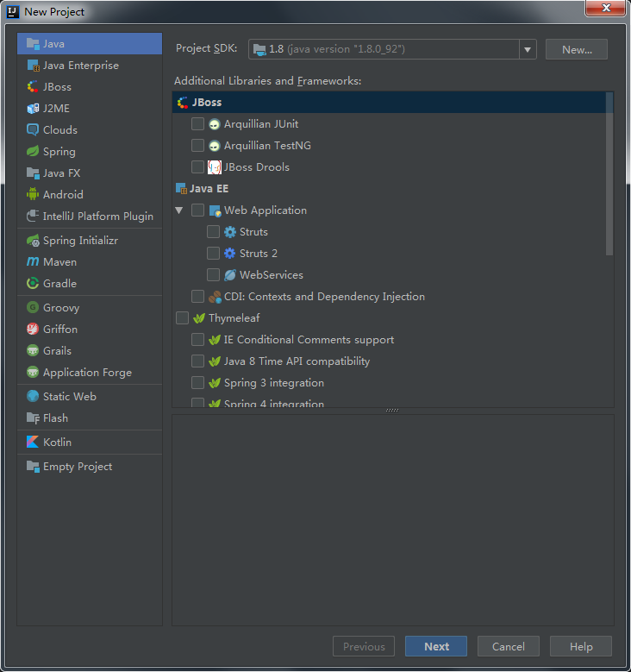Click the Clouds speech-bubble icon
Screen dimensions: 631x672
point(33,130)
